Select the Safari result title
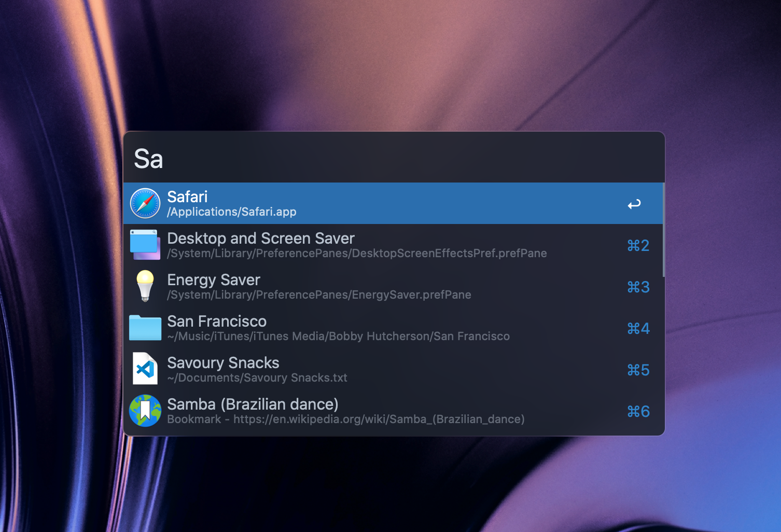 pyautogui.click(x=187, y=197)
